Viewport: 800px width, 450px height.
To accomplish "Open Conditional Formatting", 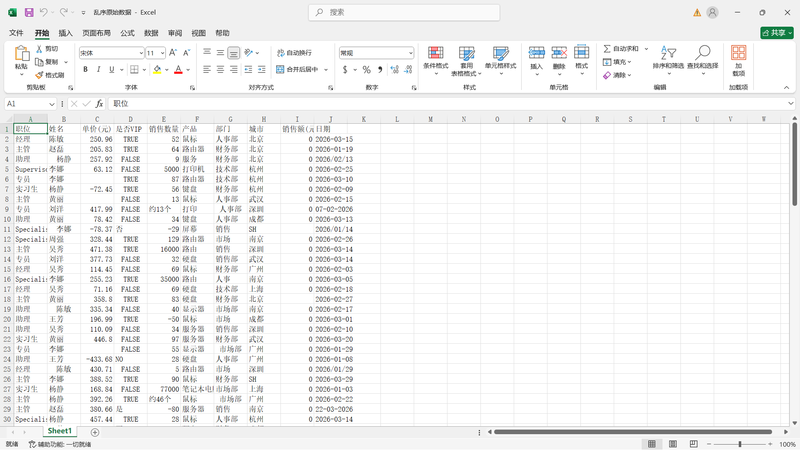I will (x=436, y=61).
